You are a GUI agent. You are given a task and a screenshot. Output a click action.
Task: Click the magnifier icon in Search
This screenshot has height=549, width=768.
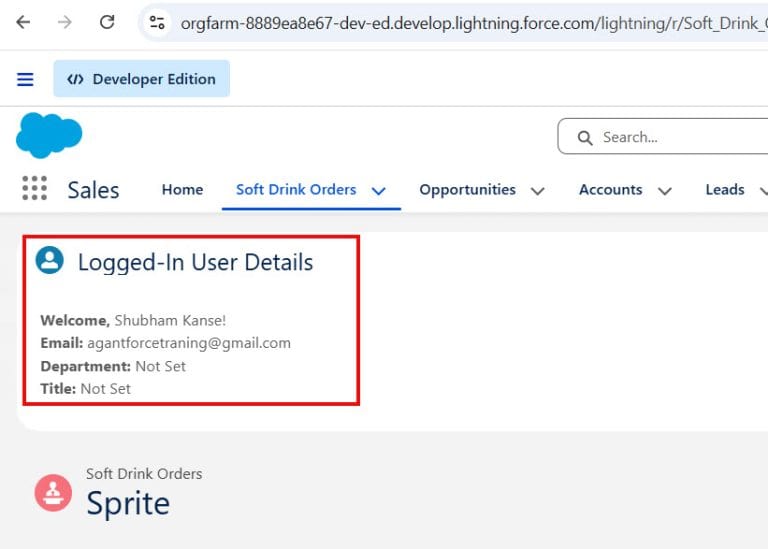(x=585, y=138)
